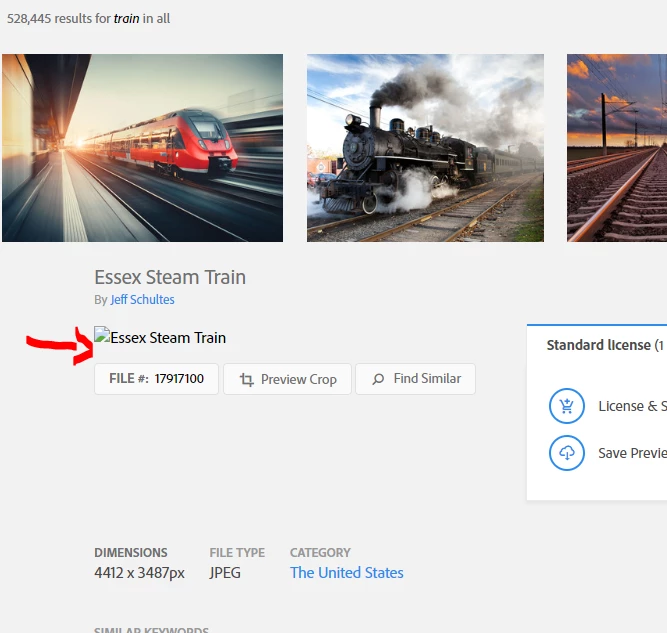
Task: Open the red high-speed train thumbnail
Action: (x=143, y=148)
